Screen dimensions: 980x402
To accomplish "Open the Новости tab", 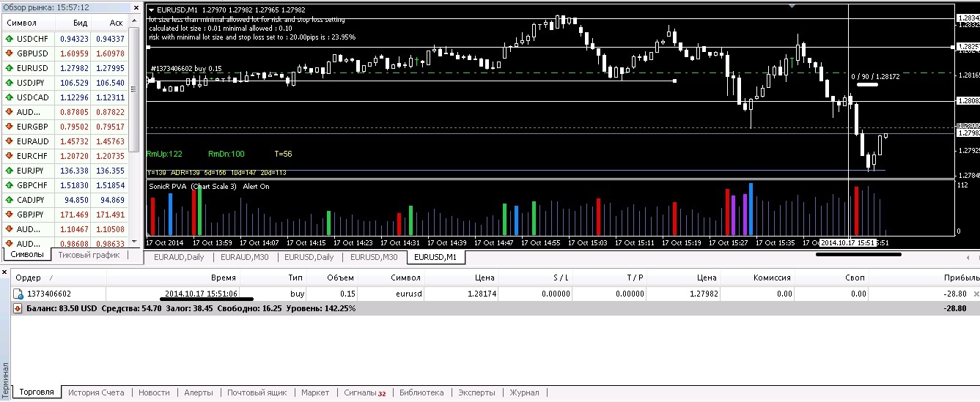I will (154, 392).
